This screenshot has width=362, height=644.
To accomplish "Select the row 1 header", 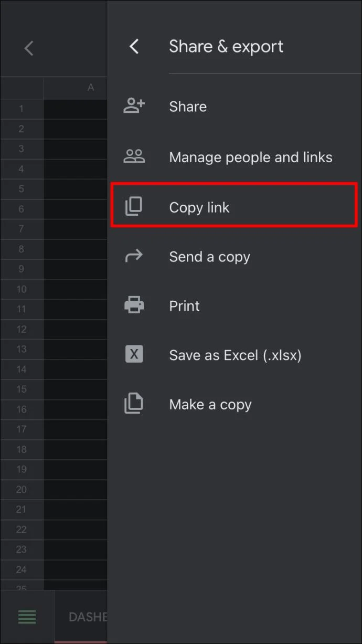I will click(x=22, y=109).
